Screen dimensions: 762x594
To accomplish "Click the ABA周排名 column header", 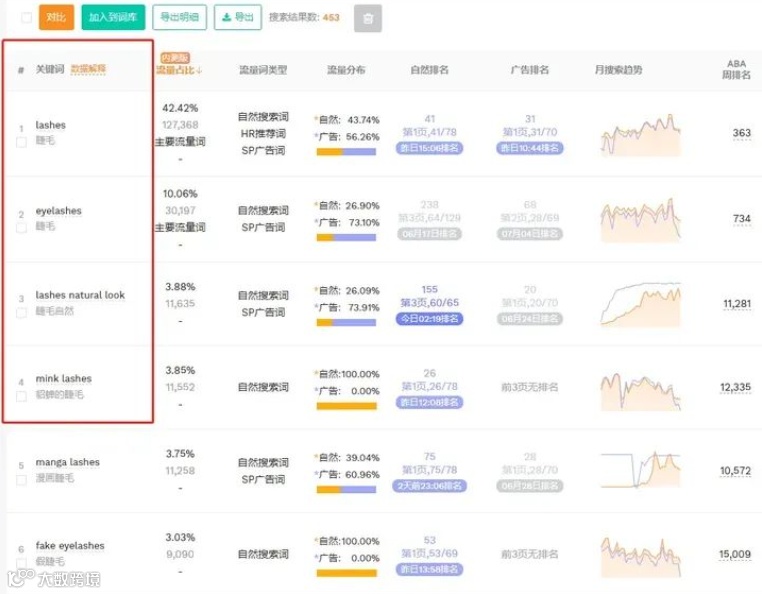I will click(x=736, y=70).
